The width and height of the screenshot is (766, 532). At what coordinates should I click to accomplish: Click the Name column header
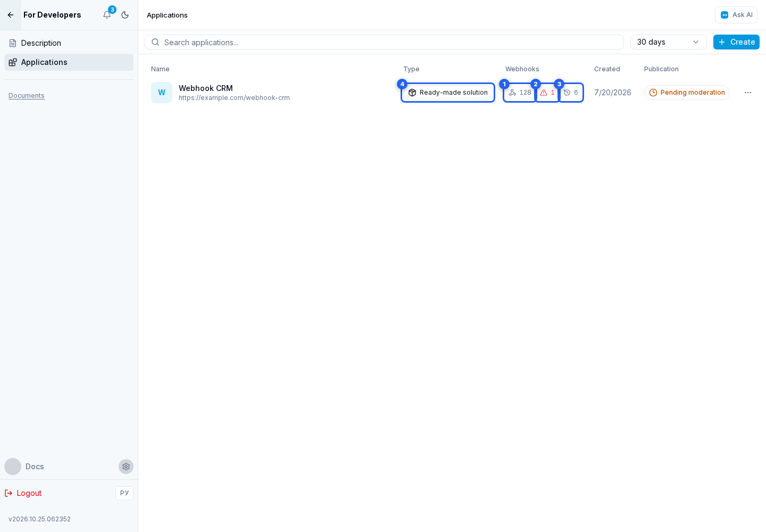[160, 69]
